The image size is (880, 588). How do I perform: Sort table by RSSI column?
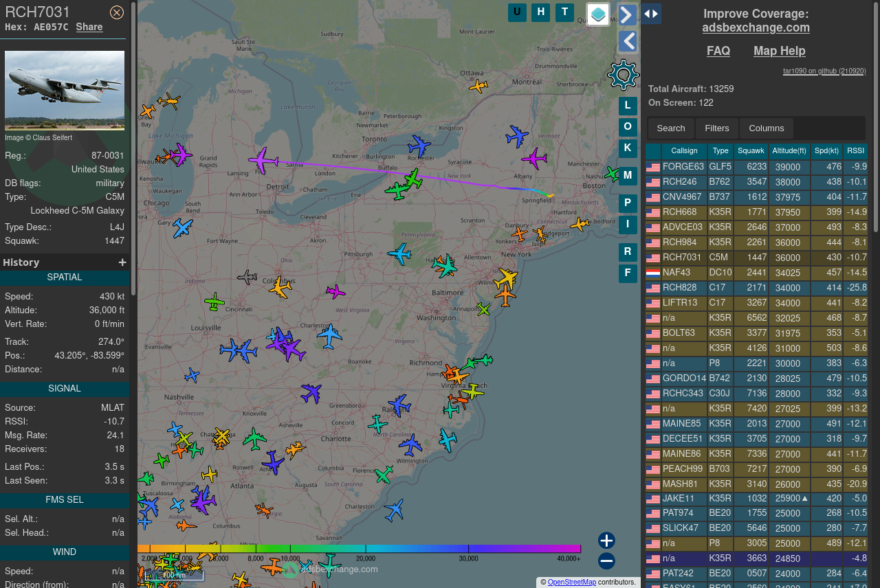[855, 151]
